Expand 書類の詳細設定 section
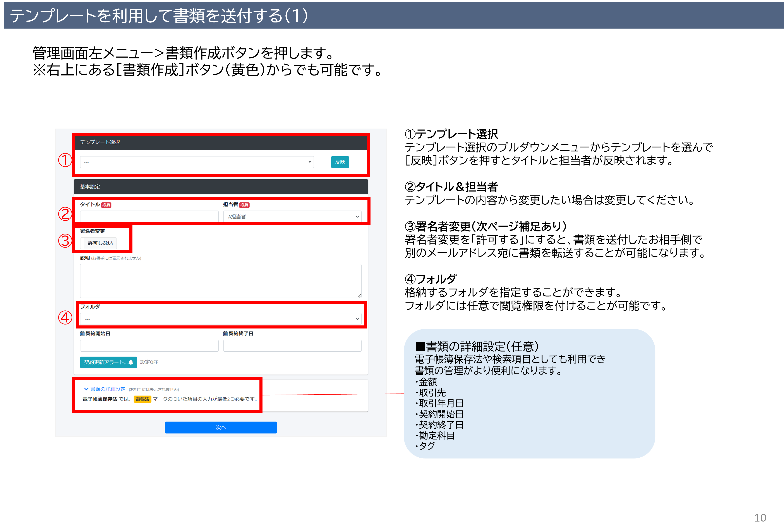784x532 pixels. tap(108, 389)
